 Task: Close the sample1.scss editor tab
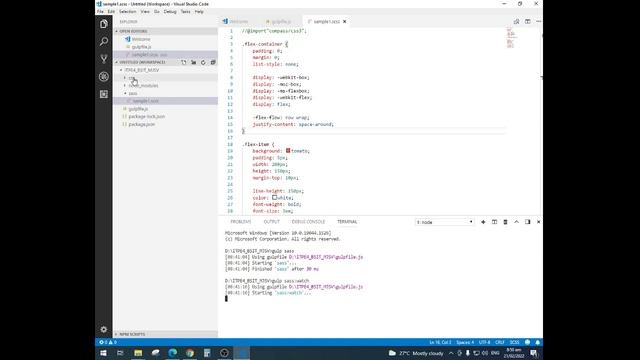click(344, 22)
